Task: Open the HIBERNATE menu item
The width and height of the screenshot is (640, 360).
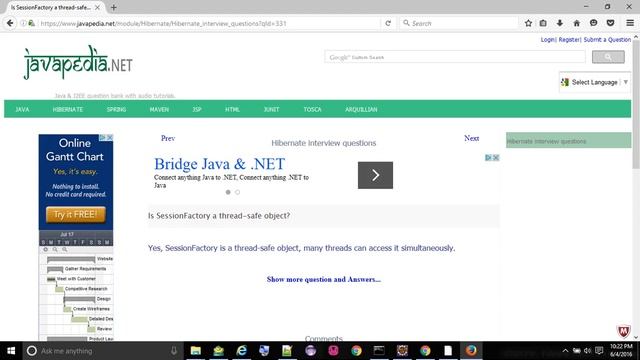Action: 68,109
